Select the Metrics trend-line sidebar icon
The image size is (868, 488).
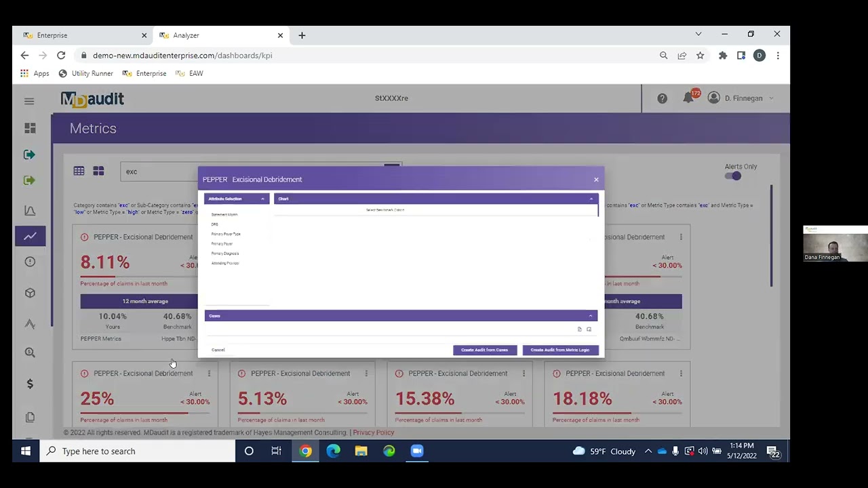pyautogui.click(x=30, y=236)
